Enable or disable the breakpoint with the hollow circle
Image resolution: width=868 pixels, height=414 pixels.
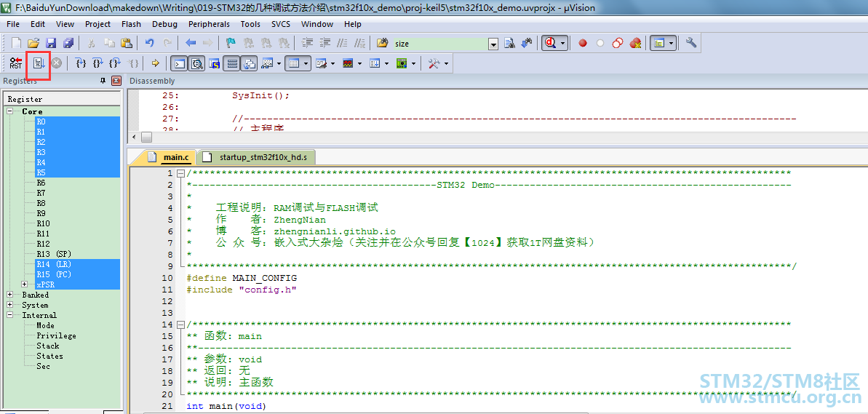[x=600, y=43]
